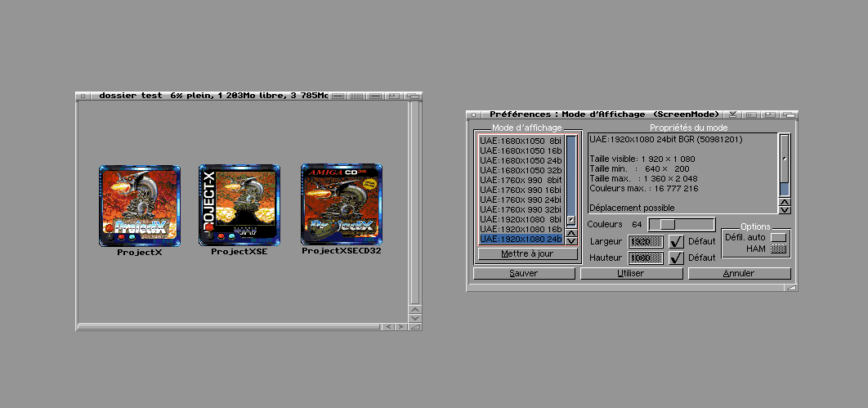Image resolution: width=868 pixels, height=408 pixels.
Task: Enable the Défil. auto checkbox
Action: (x=778, y=237)
